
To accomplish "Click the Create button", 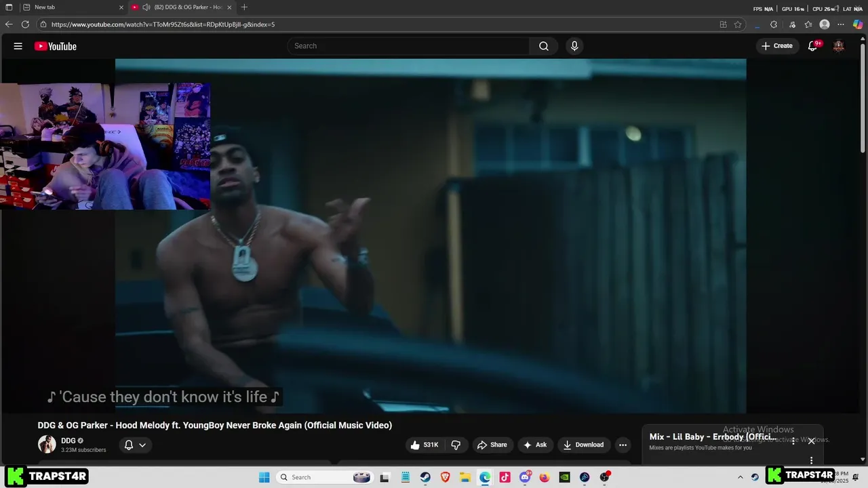I will click(x=777, y=46).
